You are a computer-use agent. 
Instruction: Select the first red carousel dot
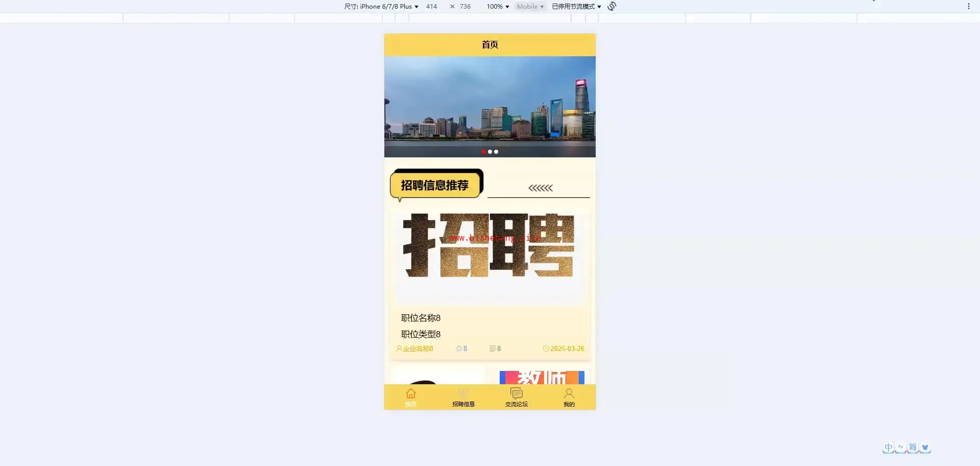click(x=484, y=152)
